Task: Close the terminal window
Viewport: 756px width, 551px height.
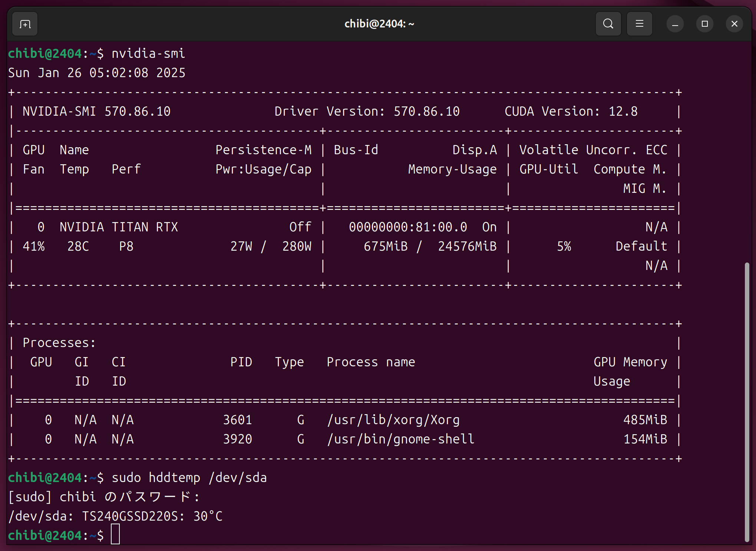Action: [x=734, y=24]
